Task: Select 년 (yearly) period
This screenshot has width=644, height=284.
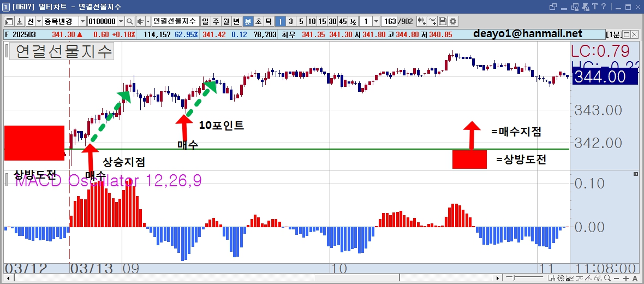Action: (x=236, y=21)
